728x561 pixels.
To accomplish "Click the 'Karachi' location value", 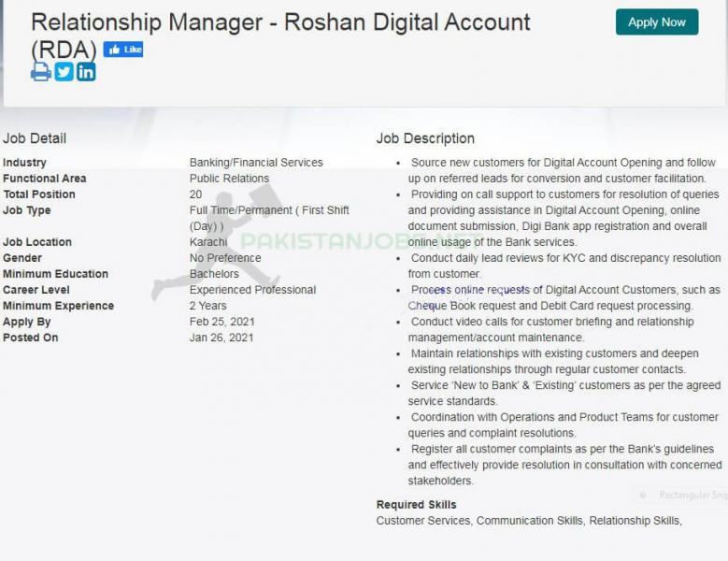I will [x=208, y=242].
